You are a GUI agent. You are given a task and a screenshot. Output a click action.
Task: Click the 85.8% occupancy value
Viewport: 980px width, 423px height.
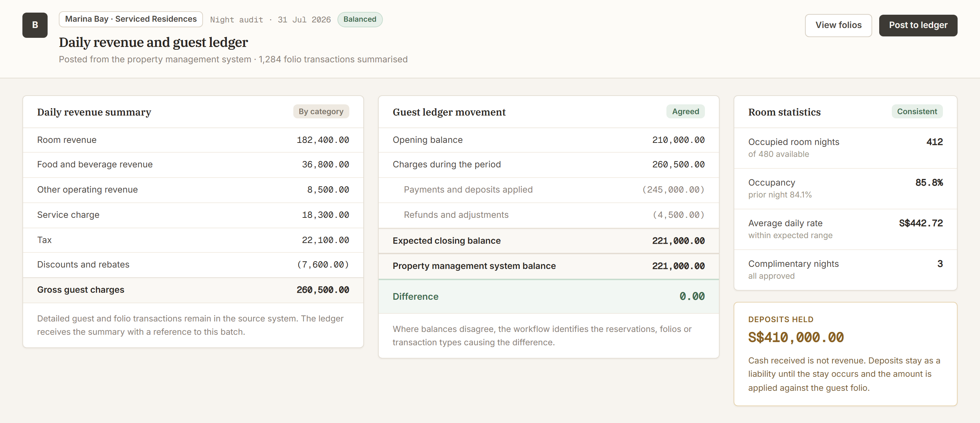pos(929,182)
